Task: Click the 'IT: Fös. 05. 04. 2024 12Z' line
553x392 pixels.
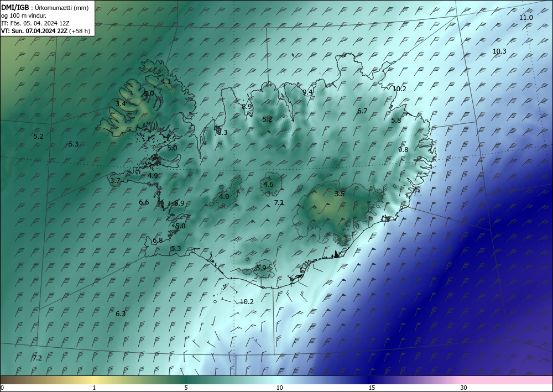Action: click(35, 23)
